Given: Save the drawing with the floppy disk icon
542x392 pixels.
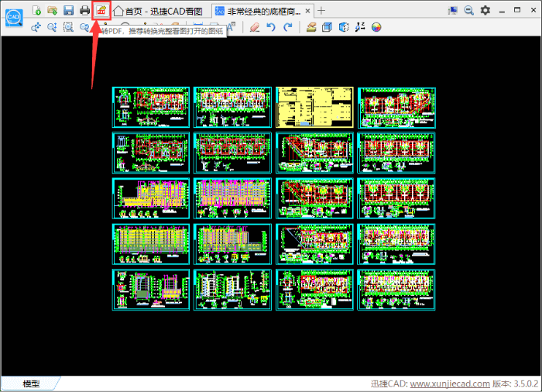Looking at the screenshot, I should coord(68,10).
